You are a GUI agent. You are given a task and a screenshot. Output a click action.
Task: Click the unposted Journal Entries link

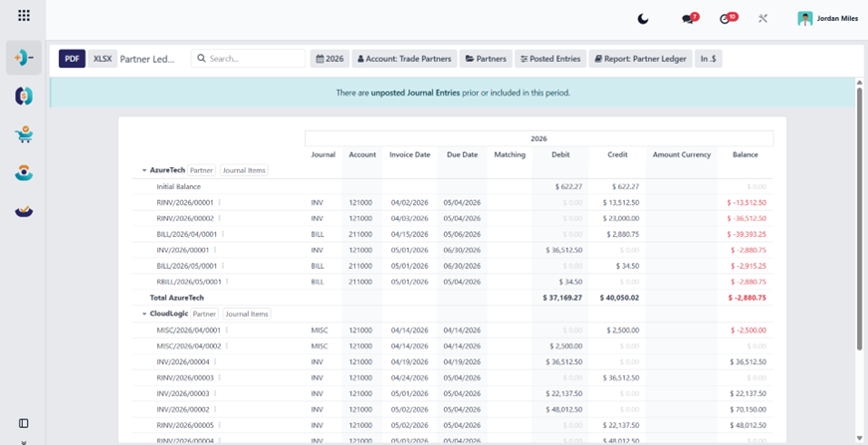tap(415, 93)
